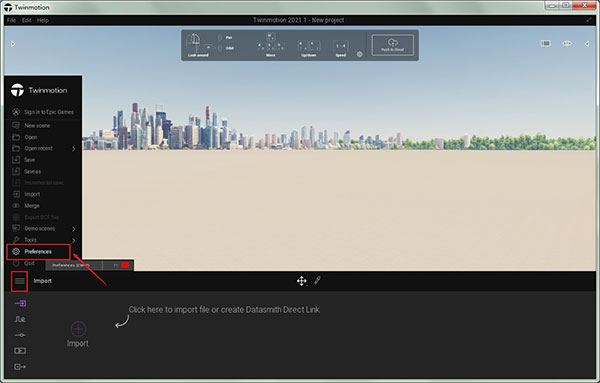The image size is (600, 383).
Task: Toggle fullscreen with the title bar arrows icon
Action: tap(589, 20)
